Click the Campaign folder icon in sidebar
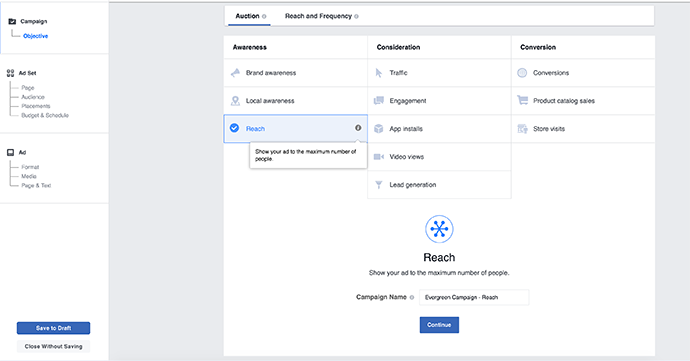The height and width of the screenshot is (361, 690). [x=12, y=21]
